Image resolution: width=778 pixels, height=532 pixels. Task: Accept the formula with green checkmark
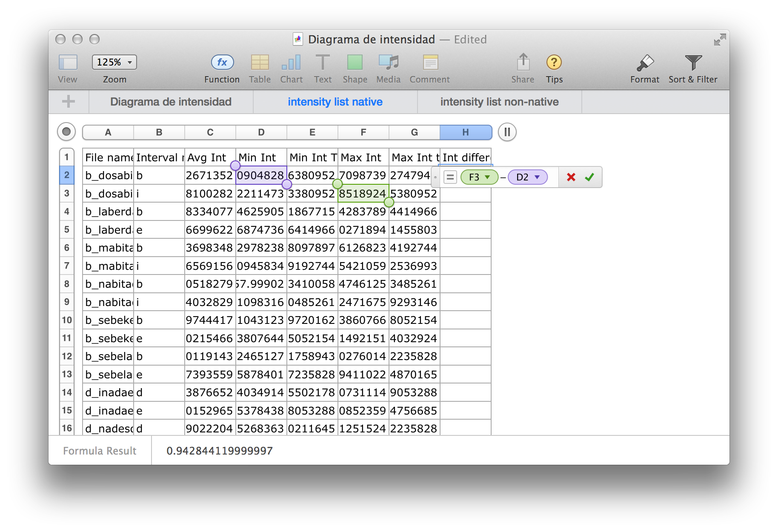[589, 177]
